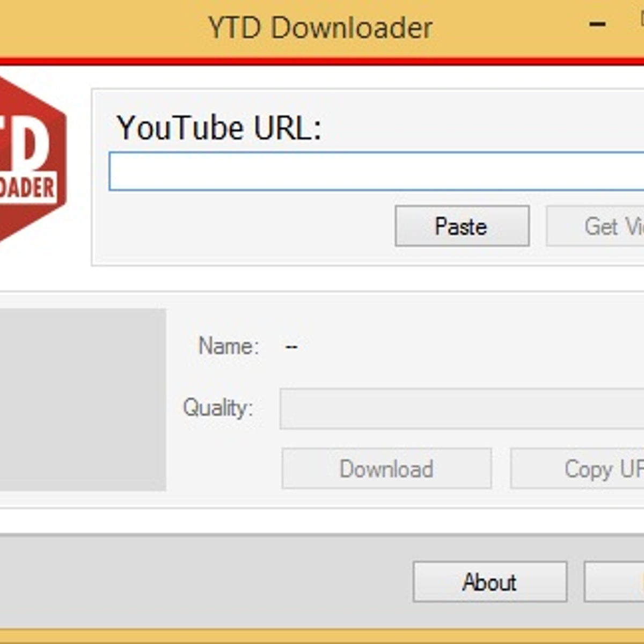This screenshot has width=644, height=644.
Task: Click the gray video thumbnail placeholder
Action: tap(83, 399)
